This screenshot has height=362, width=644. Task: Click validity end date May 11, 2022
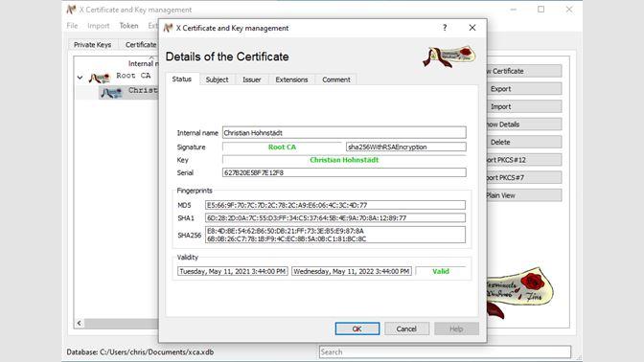[352, 271]
